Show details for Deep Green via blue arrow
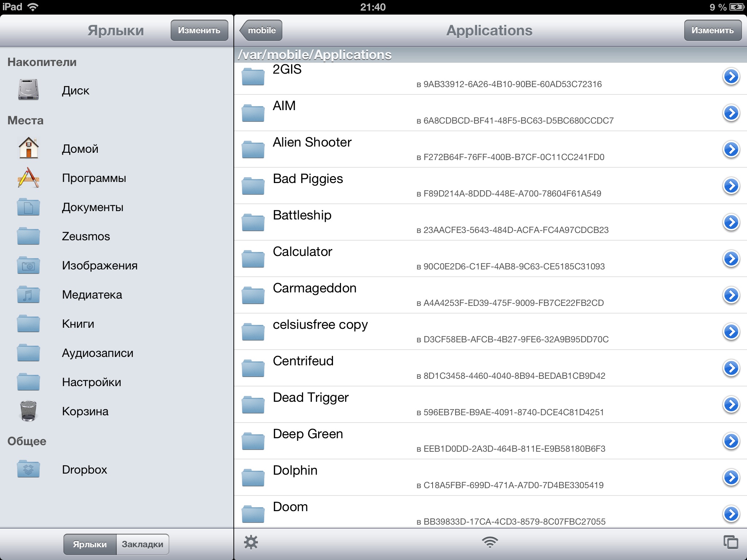747x560 pixels. point(731,441)
